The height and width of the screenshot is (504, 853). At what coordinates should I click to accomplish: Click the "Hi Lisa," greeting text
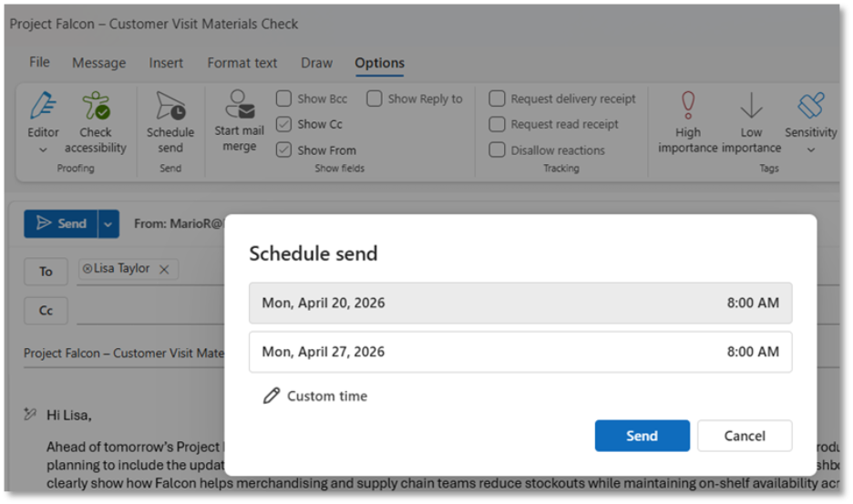point(69,416)
